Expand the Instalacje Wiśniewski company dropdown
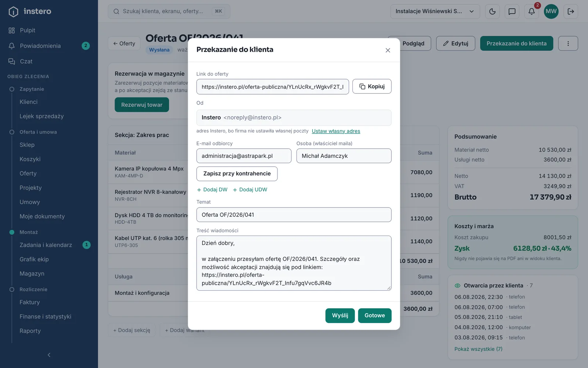588x368 pixels. pos(435,11)
